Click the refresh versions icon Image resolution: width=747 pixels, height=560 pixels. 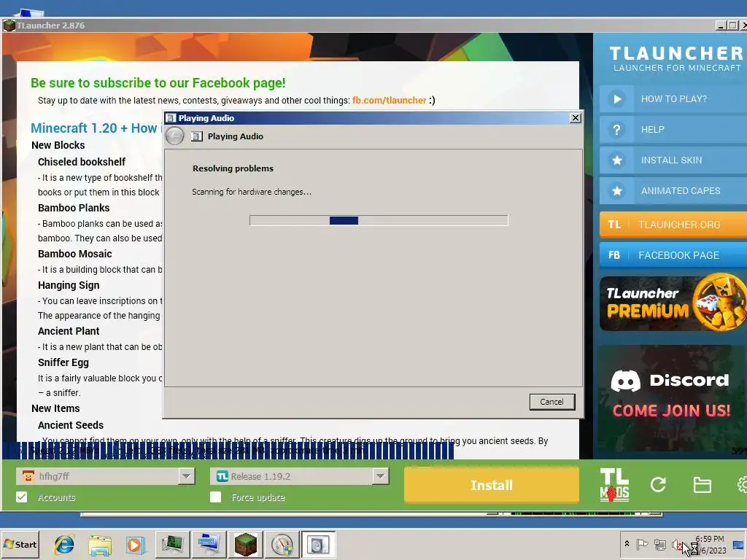658,485
